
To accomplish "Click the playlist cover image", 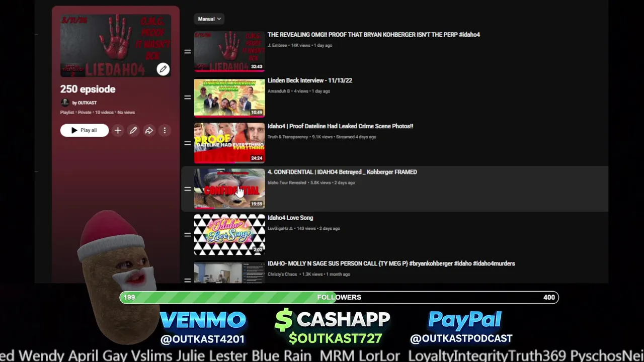I will click(x=115, y=45).
